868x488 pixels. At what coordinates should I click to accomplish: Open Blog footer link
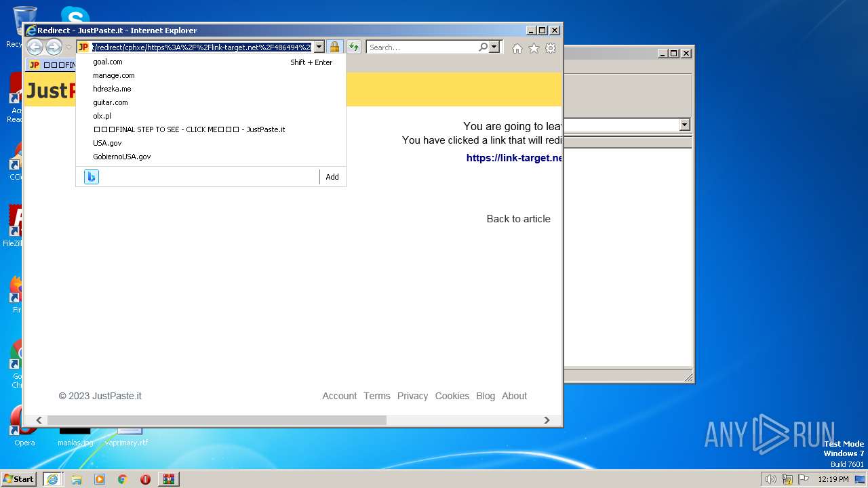pos(486,396)
